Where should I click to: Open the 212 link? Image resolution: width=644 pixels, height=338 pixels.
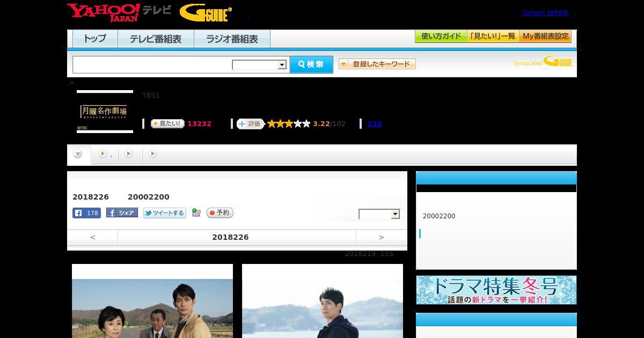(x=375, y=124)
